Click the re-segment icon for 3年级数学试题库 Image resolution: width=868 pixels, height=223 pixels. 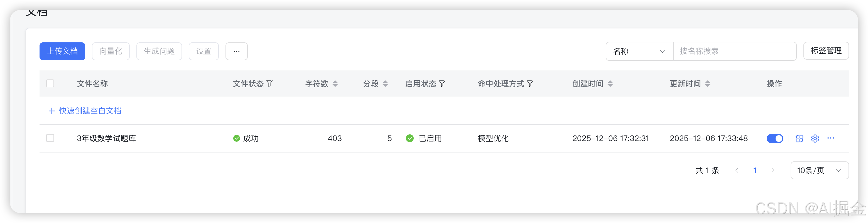click(x=799, y=138)
